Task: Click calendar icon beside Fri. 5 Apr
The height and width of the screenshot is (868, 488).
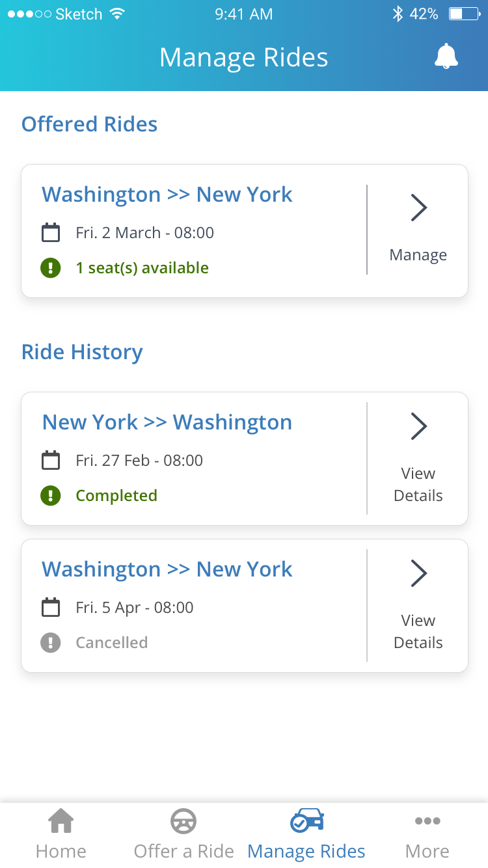Action: point(51,608)
